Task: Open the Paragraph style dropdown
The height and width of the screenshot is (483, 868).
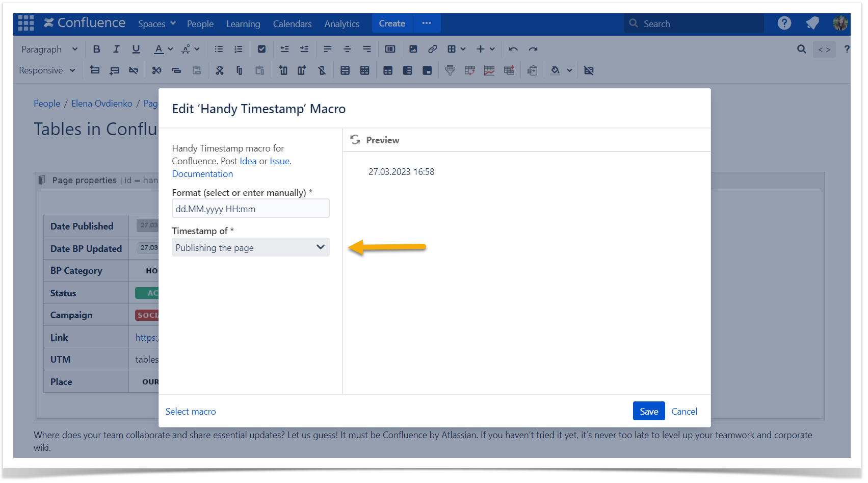Action: pyautogui.click(x=49, y=49)
